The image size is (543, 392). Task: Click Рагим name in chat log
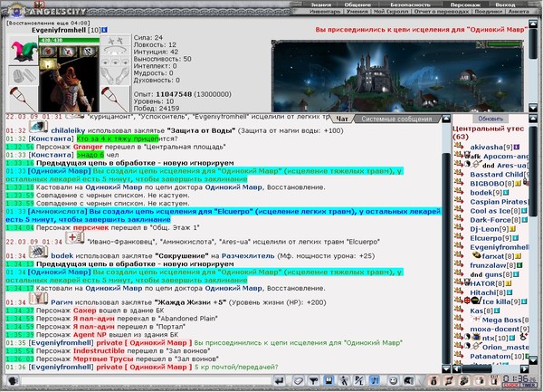(62, 302)
